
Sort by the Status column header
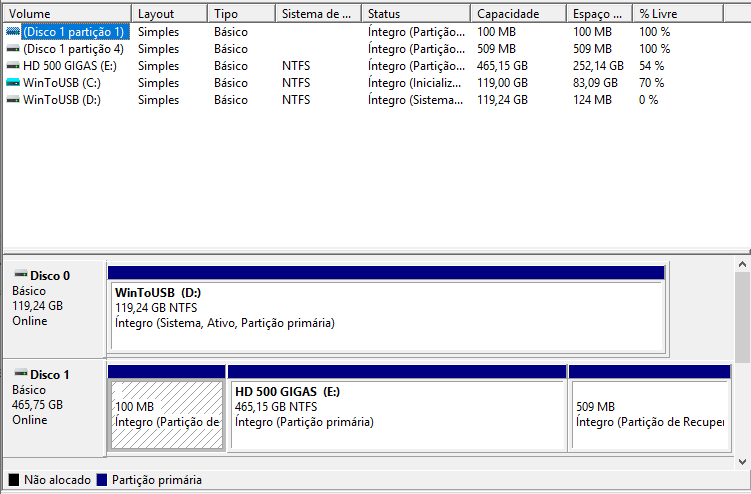pyautogui.click(x=416, y=14)
